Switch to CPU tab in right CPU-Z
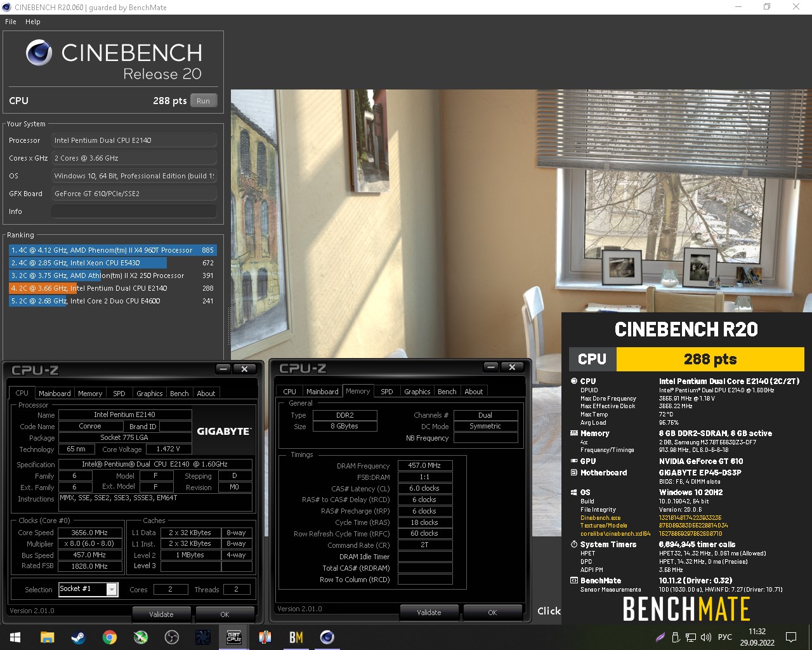 tap(290, 392)
